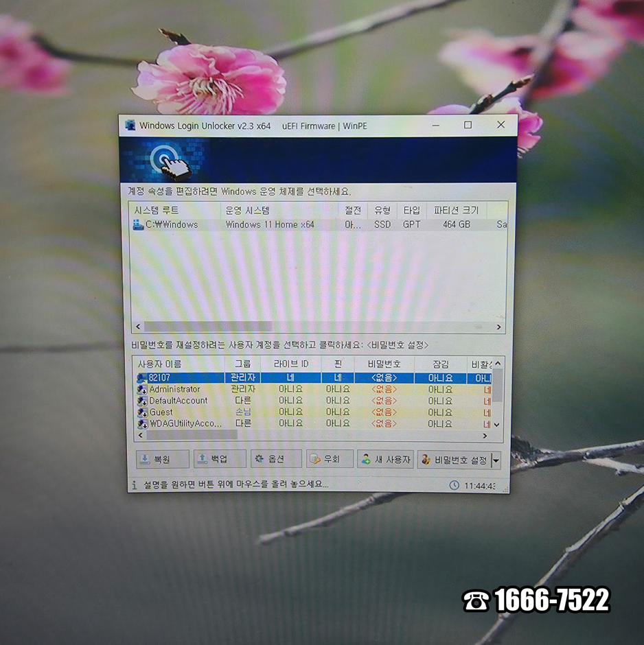Image resolution: width=644 pixels, height=645 pixels.
Task: Select the 82107 user row
Action: pos(313,377)
